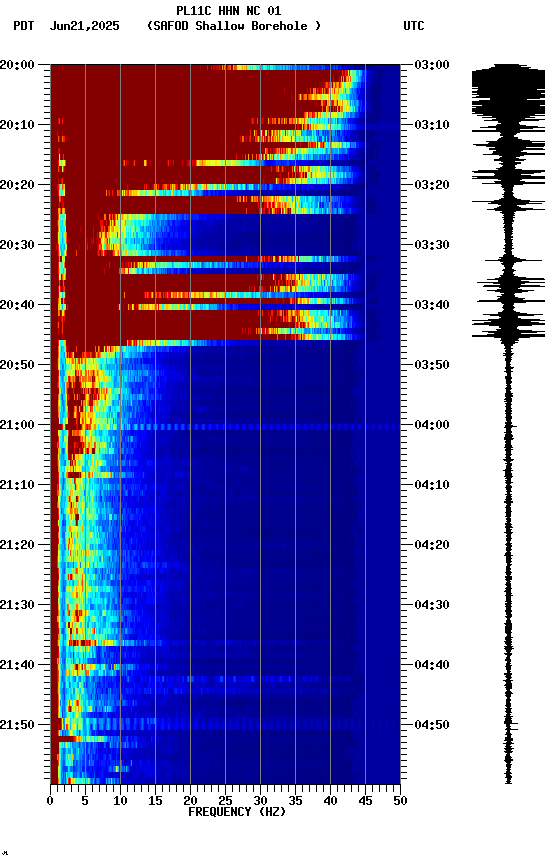552x864 pixels.
Task: Click the 20:50 PDT time label
Action: coord(17,365)
